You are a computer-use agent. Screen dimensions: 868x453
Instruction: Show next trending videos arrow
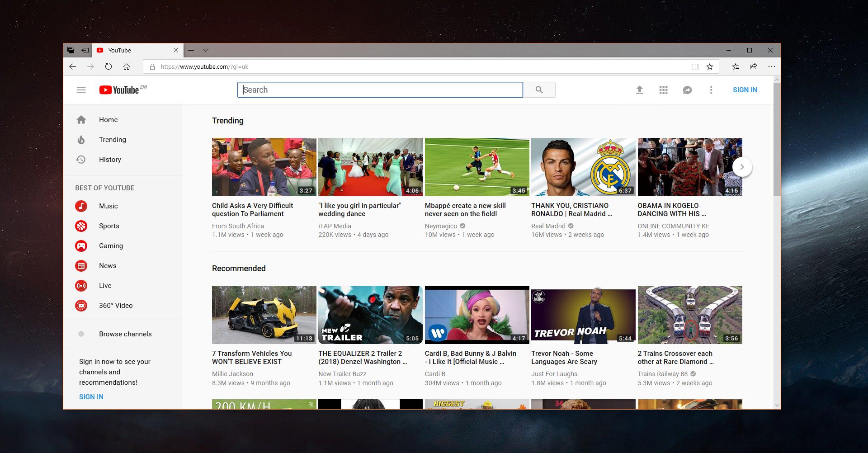(x=742, y=167)
